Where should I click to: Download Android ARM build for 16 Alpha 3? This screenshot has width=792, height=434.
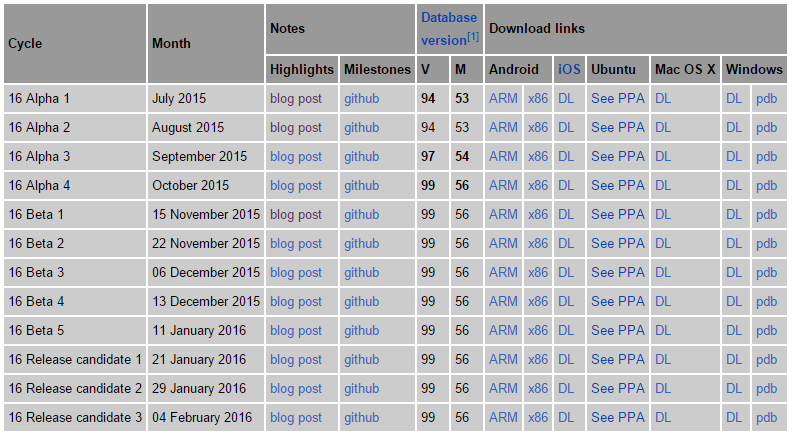coord(503,157)
